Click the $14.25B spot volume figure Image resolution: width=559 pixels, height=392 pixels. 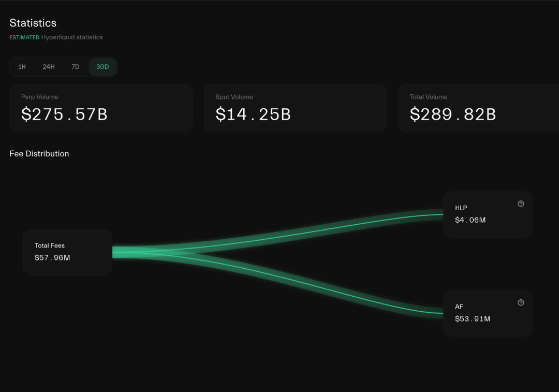253,114
